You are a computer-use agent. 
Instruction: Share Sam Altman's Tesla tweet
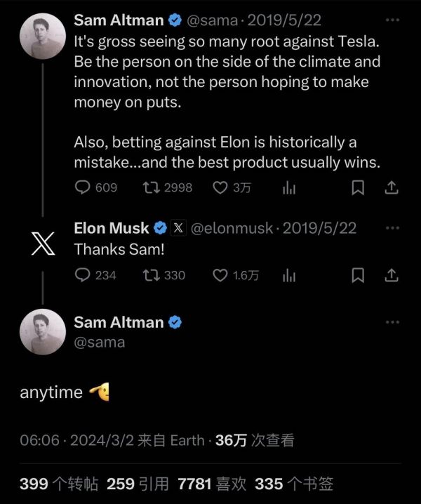[x=392, y=187]
